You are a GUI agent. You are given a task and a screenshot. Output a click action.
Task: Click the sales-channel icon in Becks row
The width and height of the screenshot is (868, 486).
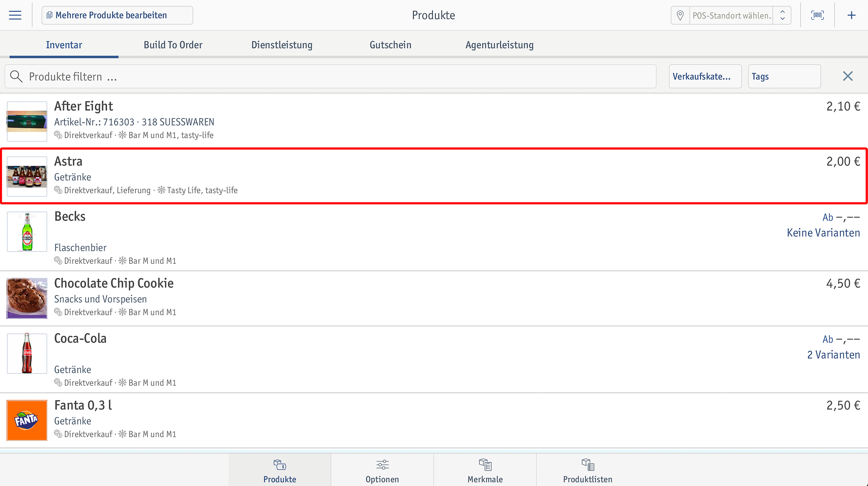(58, 261)
